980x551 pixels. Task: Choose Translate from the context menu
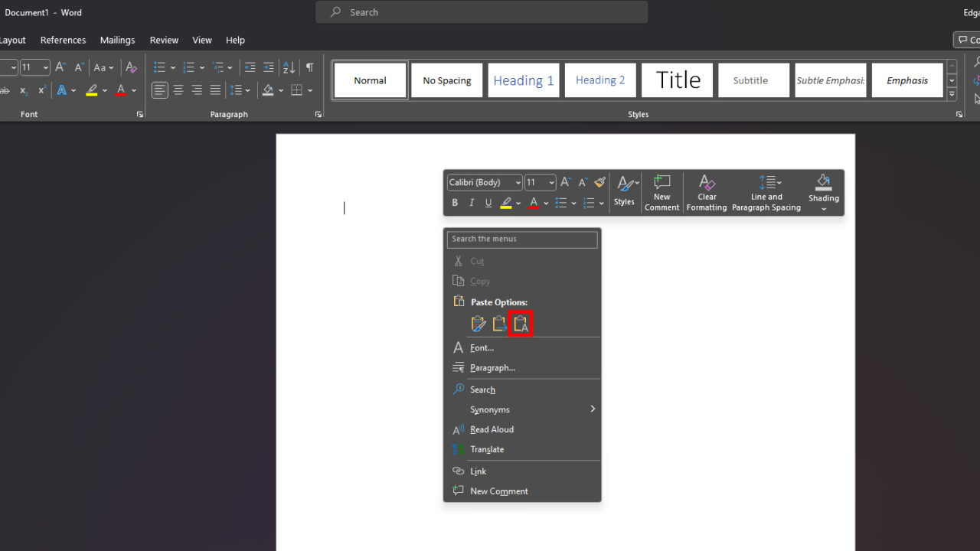point(487,449)
